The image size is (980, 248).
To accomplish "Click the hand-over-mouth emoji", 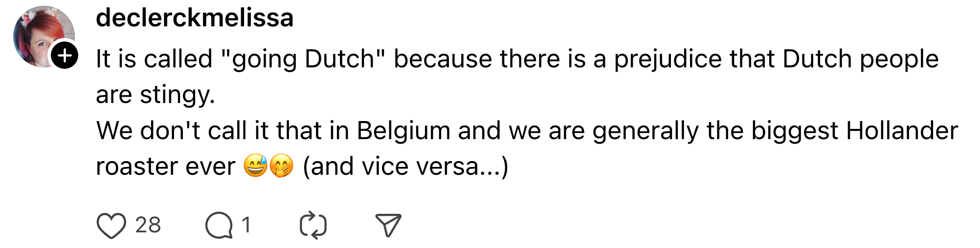I will coord(281,166).
